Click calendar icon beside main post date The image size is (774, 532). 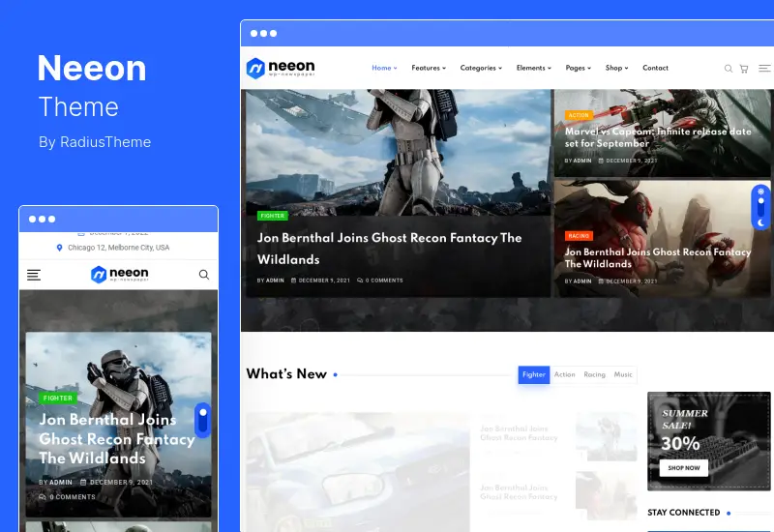pos(294,281)
